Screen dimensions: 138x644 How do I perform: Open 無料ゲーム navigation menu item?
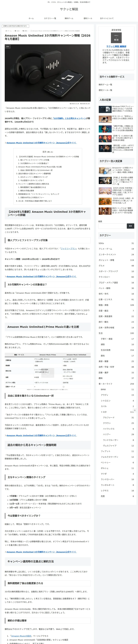69,18
